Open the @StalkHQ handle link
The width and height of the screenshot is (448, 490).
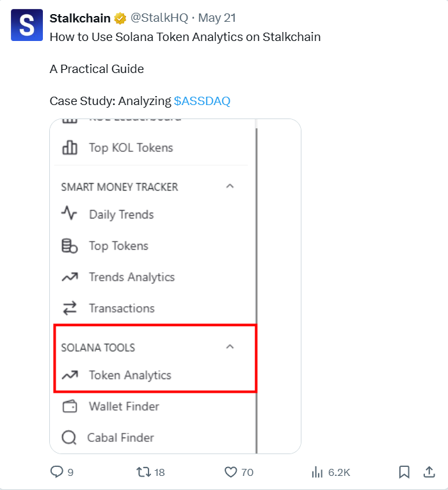pos(159,18)
